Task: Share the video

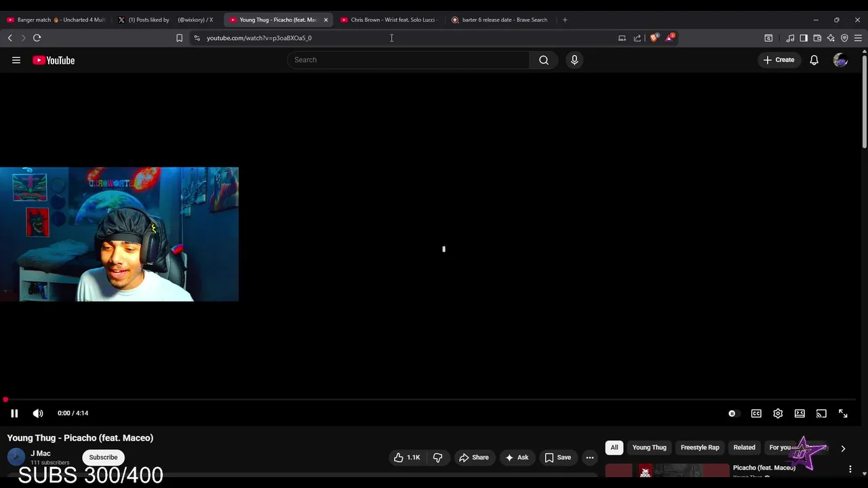Action: coord(474,457)
